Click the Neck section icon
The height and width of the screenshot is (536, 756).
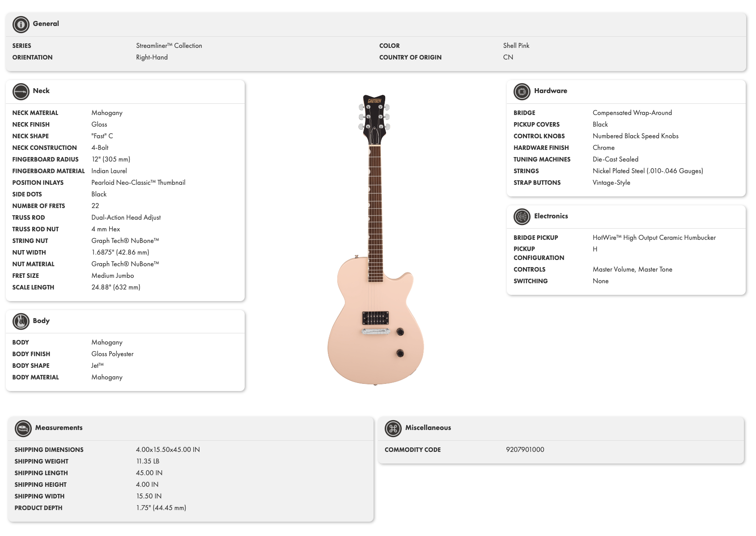(x=21, y=92)
